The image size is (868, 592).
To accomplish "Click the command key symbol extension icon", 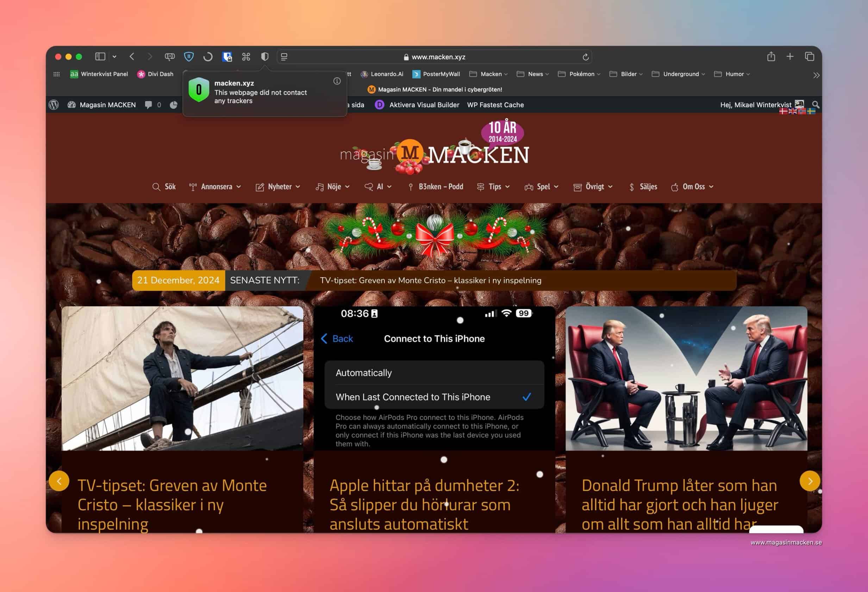I will point(246,56).
